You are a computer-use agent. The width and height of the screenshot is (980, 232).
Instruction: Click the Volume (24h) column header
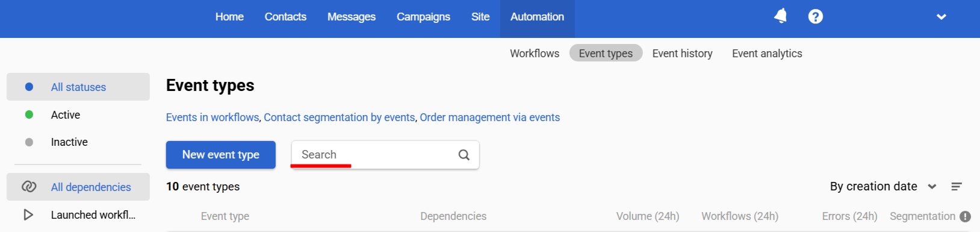(648, 216)
